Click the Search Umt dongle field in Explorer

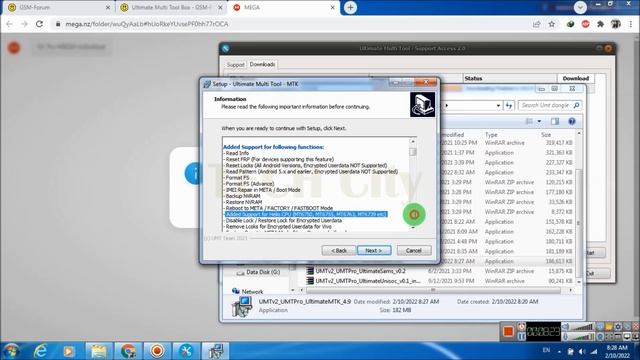550,105
